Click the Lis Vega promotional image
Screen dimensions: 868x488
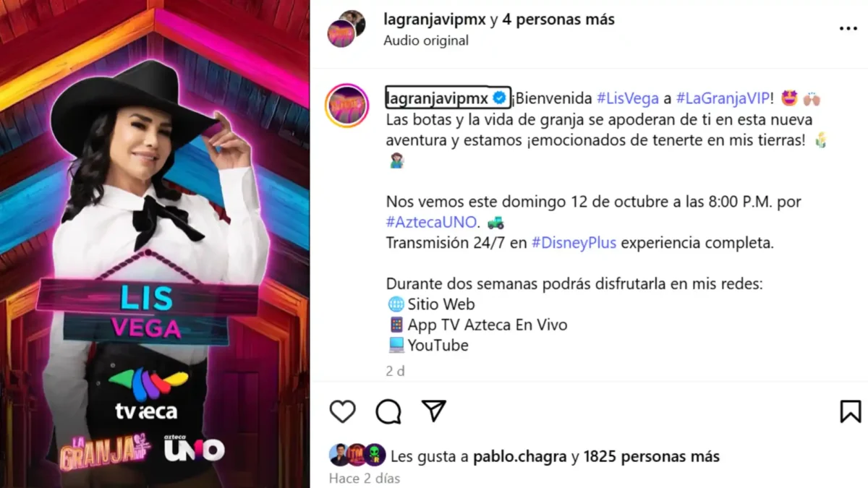[155, 244]
